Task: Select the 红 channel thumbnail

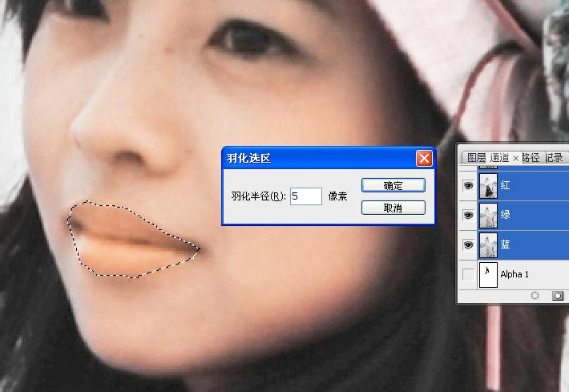Action: tap(488, 185)
